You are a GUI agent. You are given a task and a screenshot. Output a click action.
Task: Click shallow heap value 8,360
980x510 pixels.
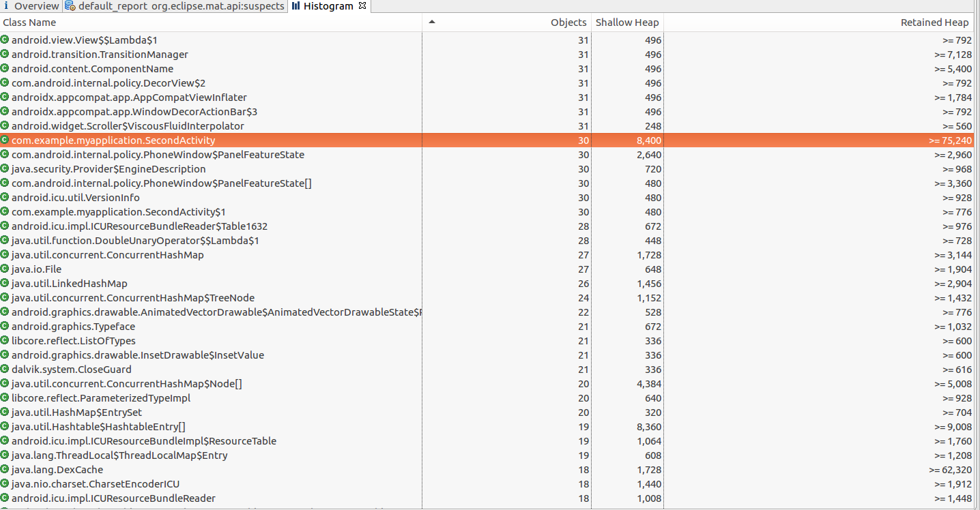pos(648,427)
